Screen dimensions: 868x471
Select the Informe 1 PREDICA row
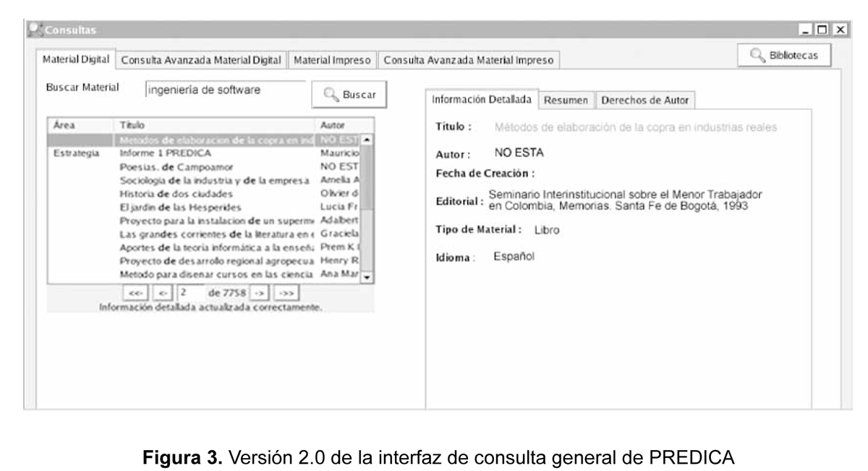165,153
